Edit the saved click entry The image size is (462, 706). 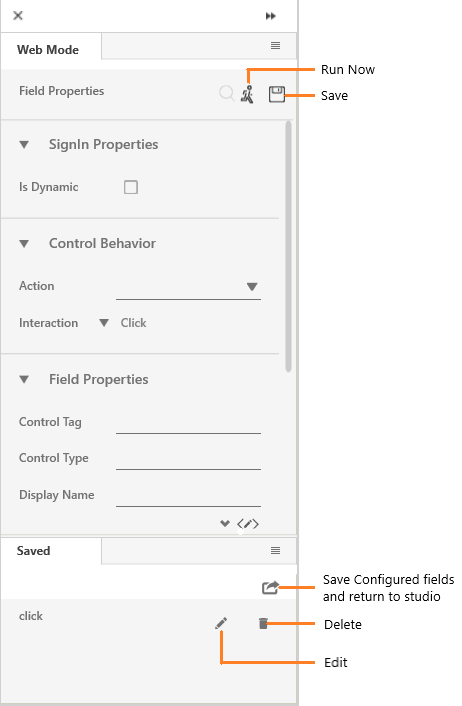(221, 623)
